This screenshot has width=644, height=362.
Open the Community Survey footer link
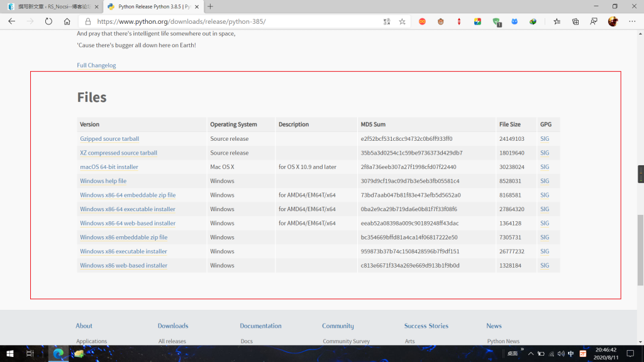click(347, 341)
